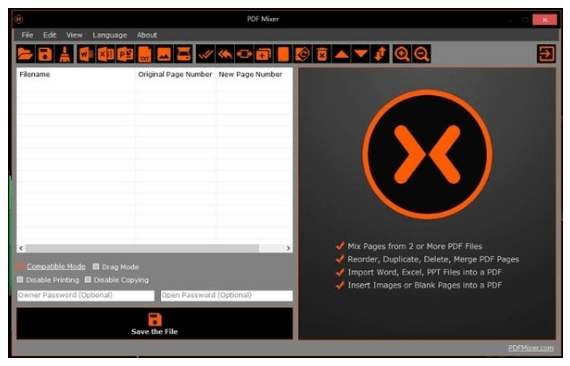Click the Open Password input field
Image resolution: width=570 pixels, height=366 pixels.
[226, 295]
